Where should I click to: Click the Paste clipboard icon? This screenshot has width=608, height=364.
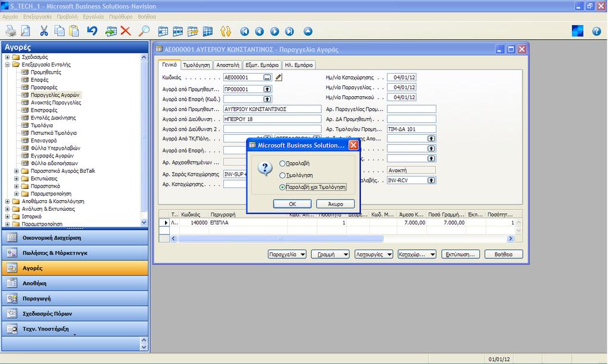74,31
